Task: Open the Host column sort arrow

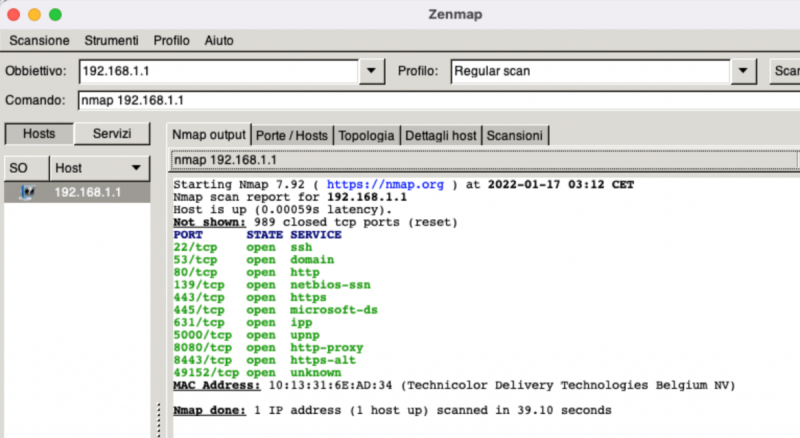Action: coord(136,168)
